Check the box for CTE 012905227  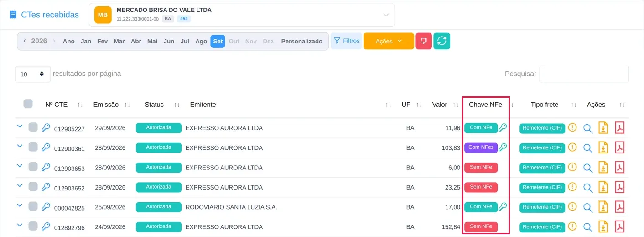[x=33, y=127]
